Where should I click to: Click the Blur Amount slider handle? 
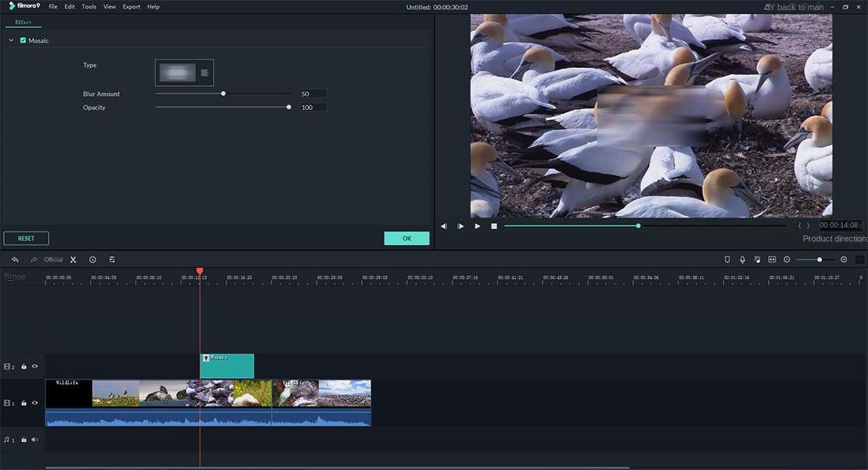(223, 94)
